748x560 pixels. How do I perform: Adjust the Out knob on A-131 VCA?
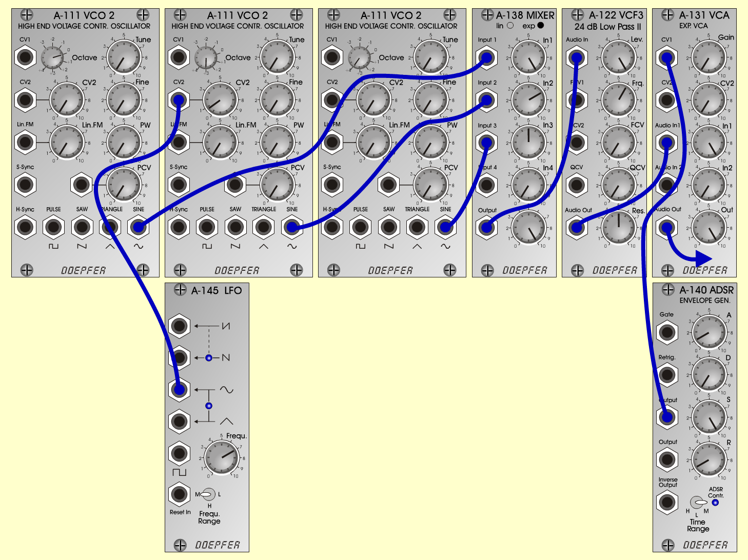point(708,227)
